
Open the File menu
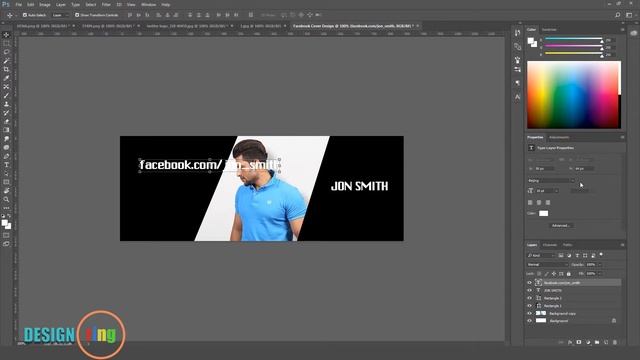[18, 4]
